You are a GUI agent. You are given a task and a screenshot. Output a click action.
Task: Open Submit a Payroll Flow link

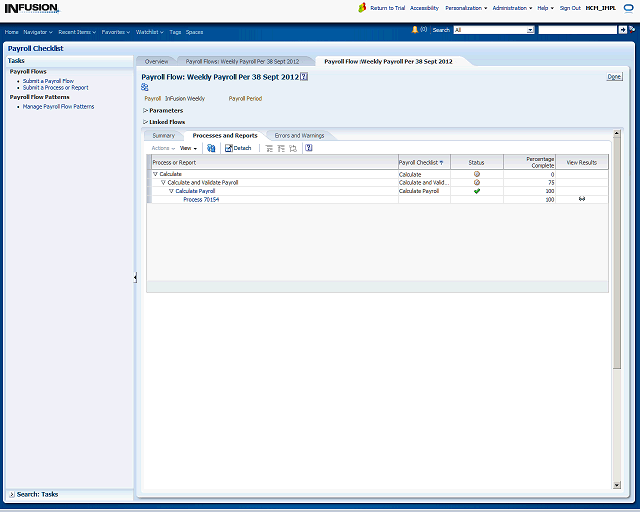tap(48, 81)
